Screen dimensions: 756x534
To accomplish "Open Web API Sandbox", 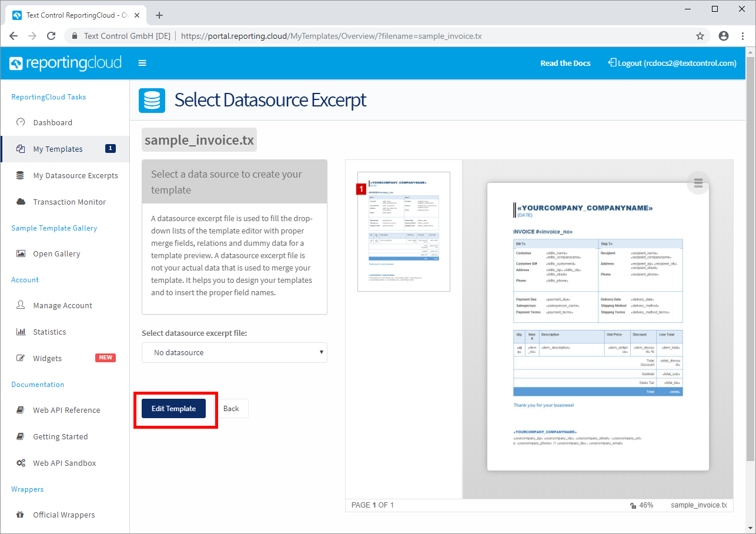I will (65, 463).
